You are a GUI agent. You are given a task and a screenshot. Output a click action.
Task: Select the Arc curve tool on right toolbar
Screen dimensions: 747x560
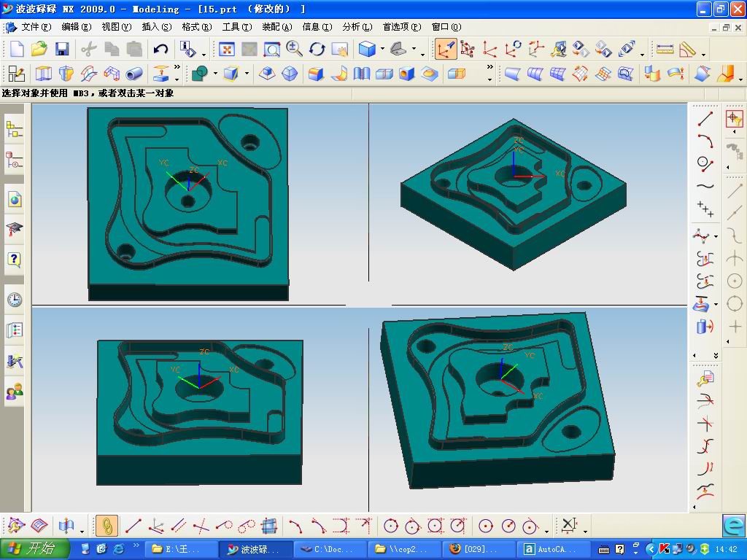tap(705, 141)
